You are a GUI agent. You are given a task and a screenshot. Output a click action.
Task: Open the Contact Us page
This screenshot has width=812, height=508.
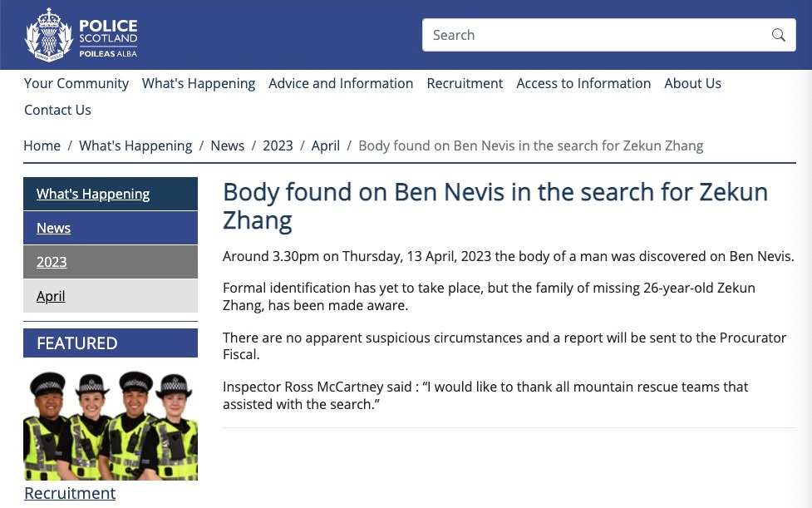57,110
